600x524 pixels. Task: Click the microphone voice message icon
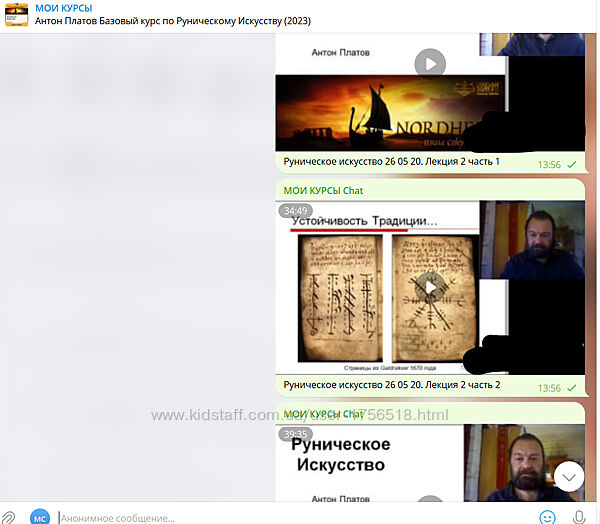coord(579,517)
